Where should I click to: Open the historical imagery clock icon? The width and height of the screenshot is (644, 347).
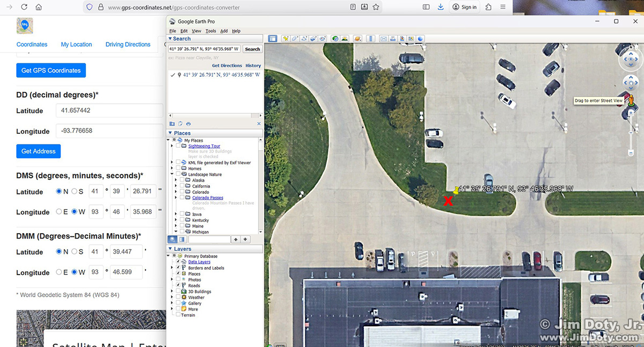click(335, 39)
